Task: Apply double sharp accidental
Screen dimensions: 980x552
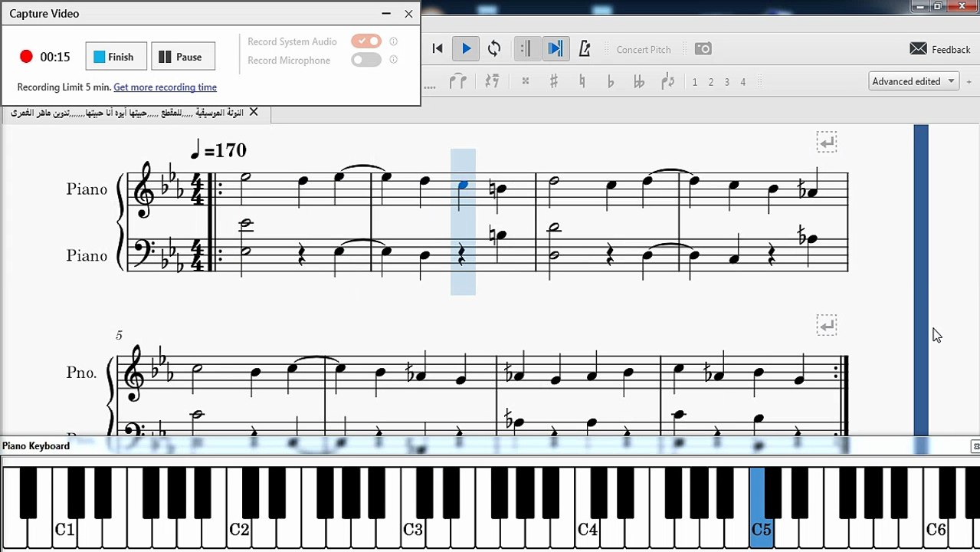Action: tap(526, 81)
